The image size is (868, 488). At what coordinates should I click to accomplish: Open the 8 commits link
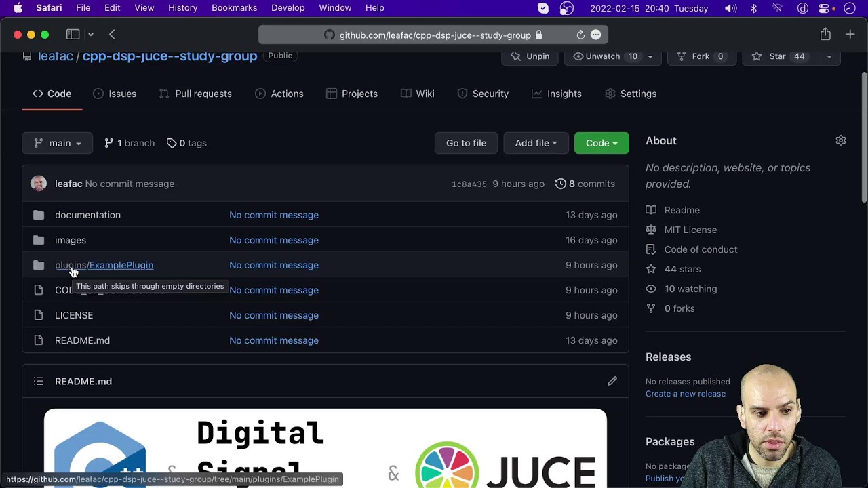[585, 184]
